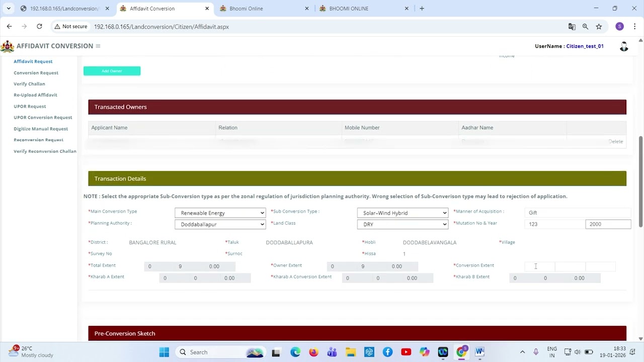The height and width of the screenshot is (362, 644).
Task: Close the Affidavit Conversion tab
Action: [207, 9]
